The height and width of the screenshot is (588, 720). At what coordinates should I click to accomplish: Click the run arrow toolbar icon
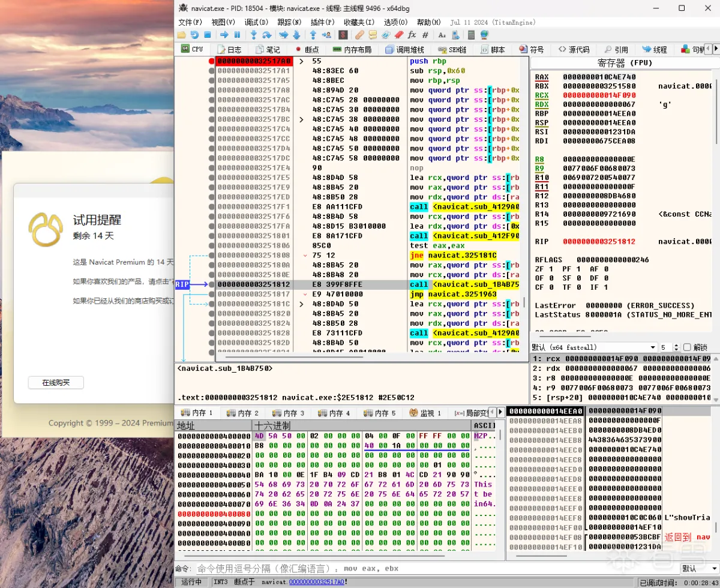(x=224, y=35)
